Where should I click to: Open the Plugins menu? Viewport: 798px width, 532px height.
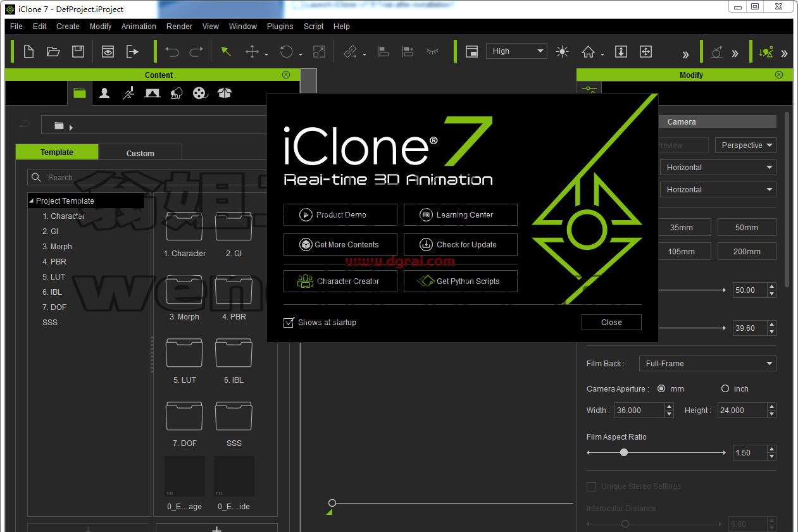tap(280, 27)
